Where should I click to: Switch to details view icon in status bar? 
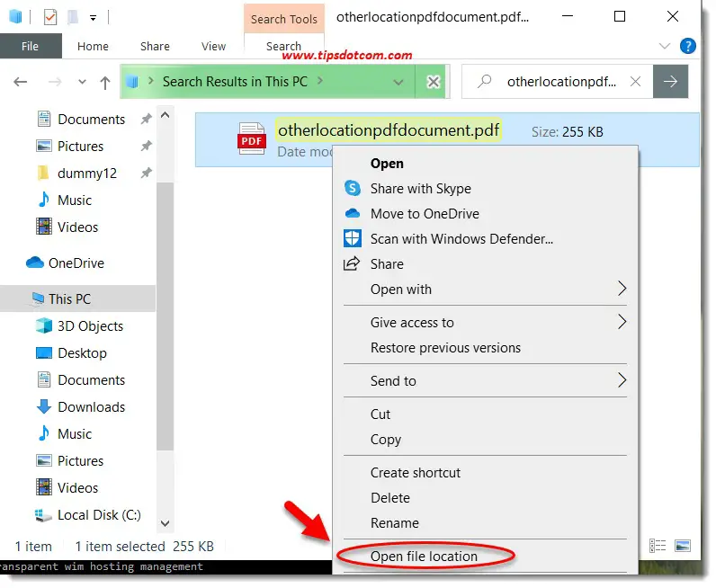658,546
